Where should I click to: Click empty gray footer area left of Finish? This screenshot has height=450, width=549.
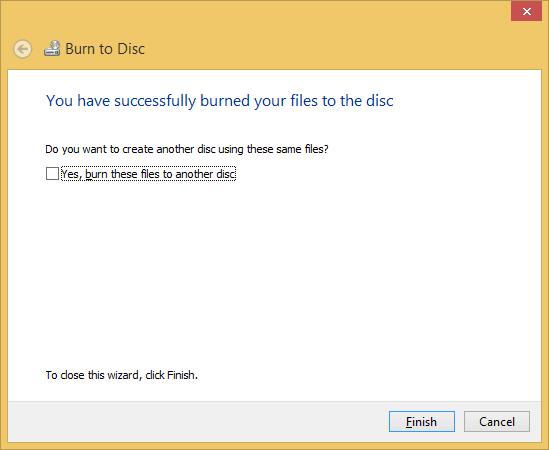pyautogui.click(x=196, y=421)
